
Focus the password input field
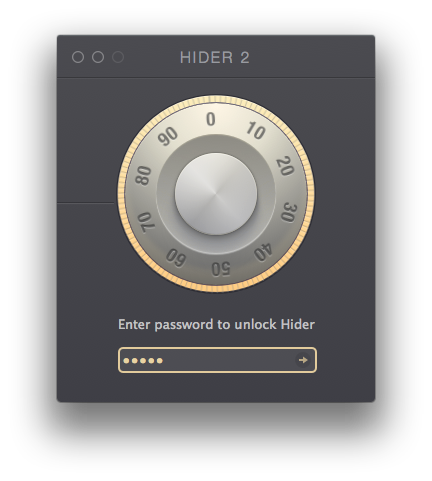click(x=217, y=360)
